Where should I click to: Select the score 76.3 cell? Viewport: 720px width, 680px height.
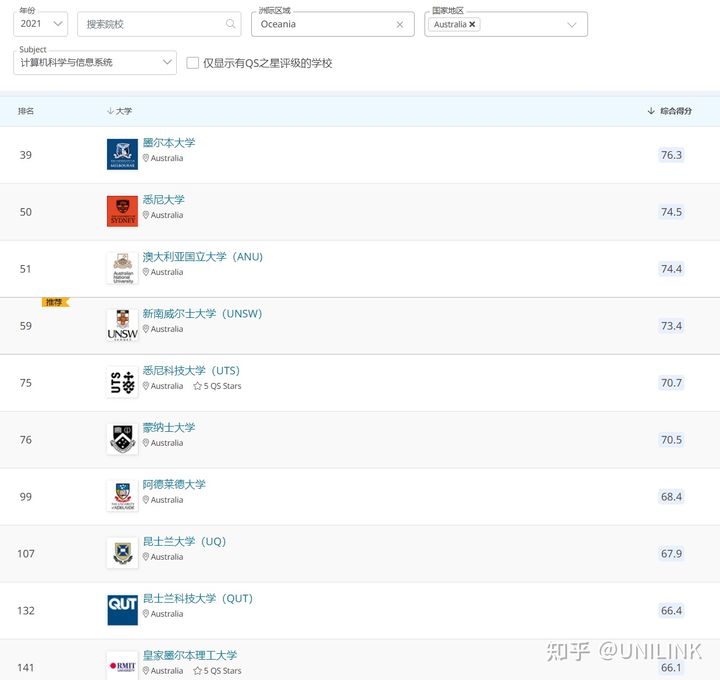click(671, 155)
